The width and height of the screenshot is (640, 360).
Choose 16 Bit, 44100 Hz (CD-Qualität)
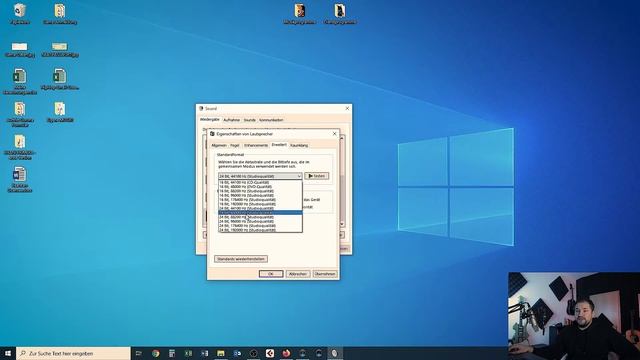260,182
